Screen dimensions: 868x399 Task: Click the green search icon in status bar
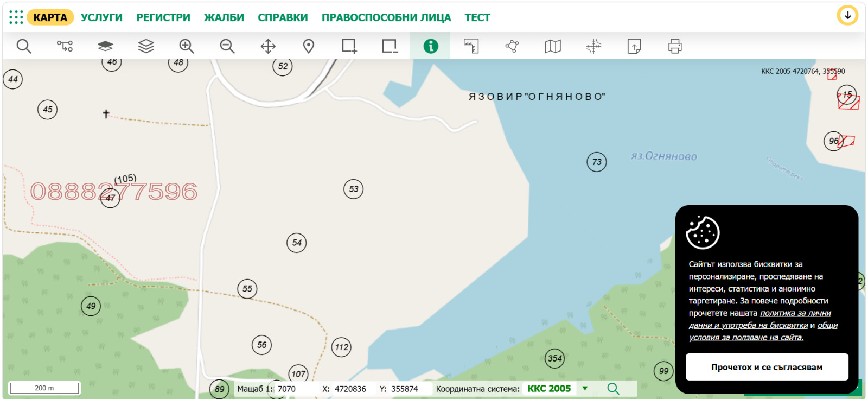coord(613,389)
